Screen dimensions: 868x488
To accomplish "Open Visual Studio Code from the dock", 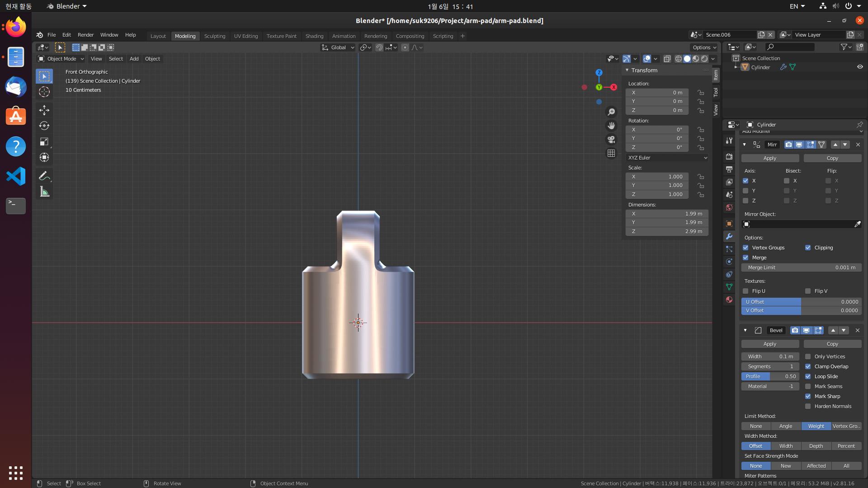I will click(16, 176).
